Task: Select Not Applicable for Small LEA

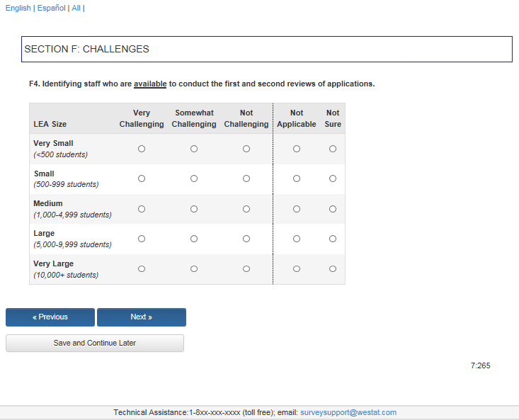Action: click(297, 178)
